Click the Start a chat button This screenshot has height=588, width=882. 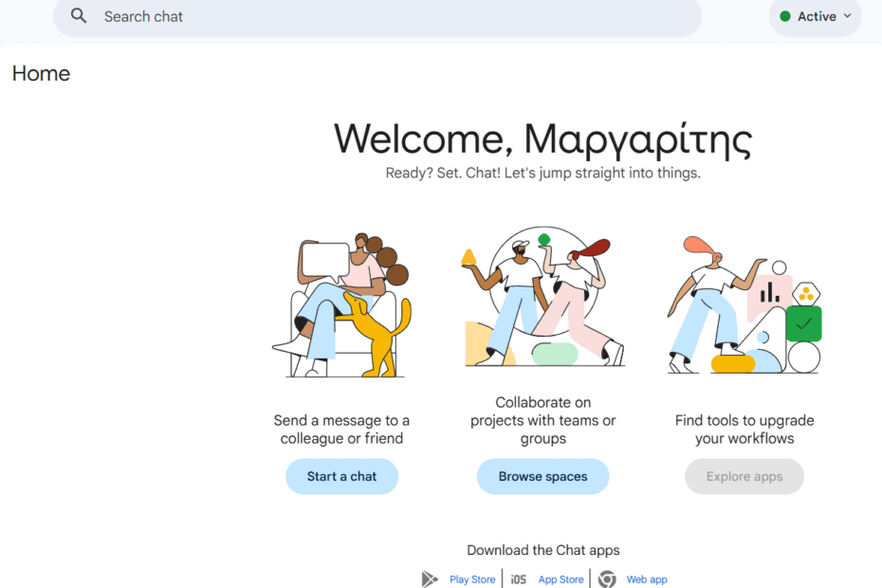[x=341, y=476]
